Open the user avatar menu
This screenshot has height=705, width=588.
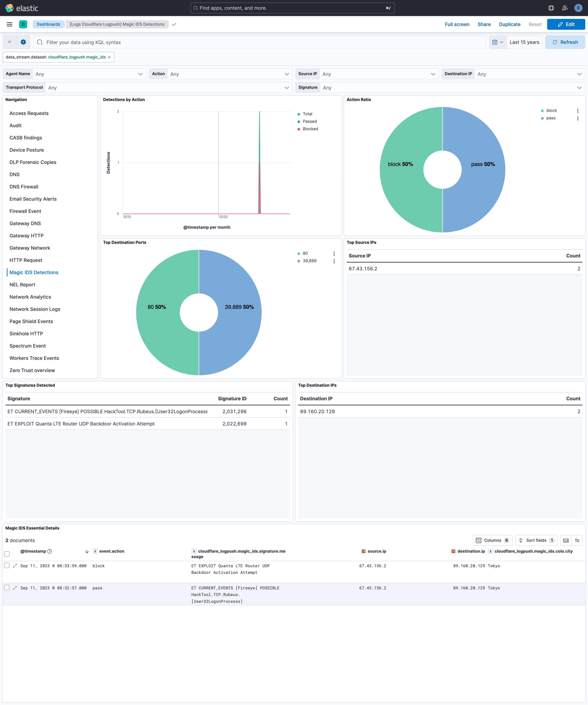(x=578, y=8)
